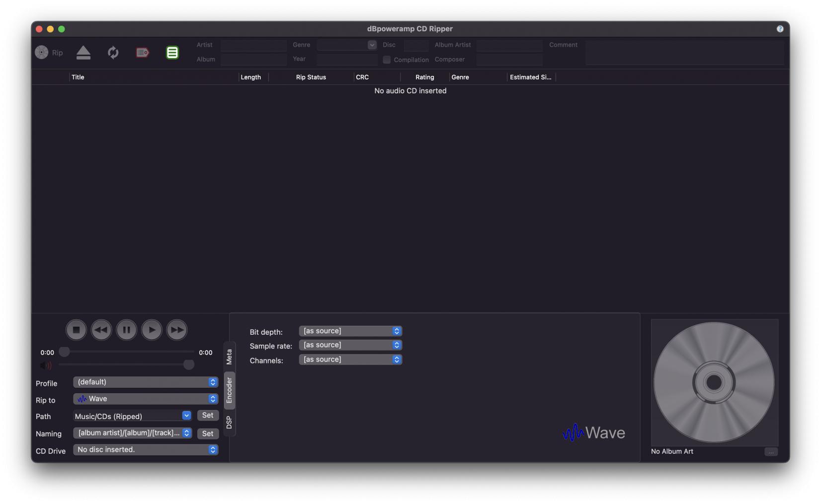Switch to the Meta tab

coord(229,357)
